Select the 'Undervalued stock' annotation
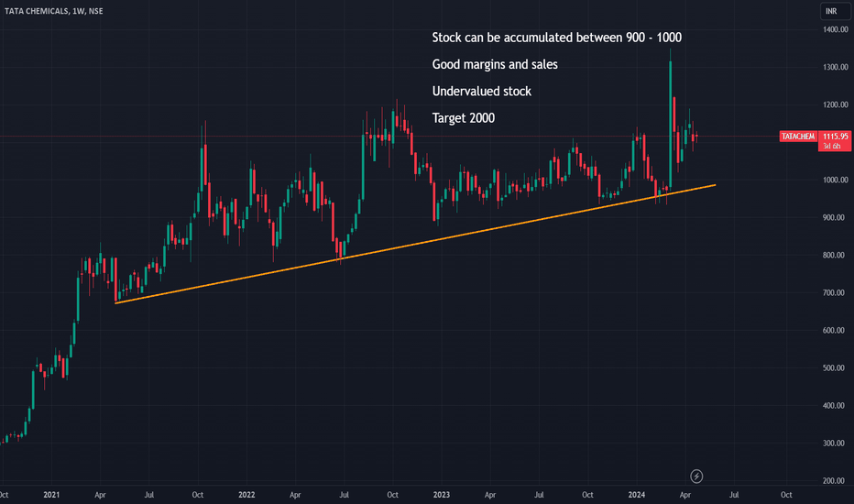The image size is (854, 504). point(481,91)
